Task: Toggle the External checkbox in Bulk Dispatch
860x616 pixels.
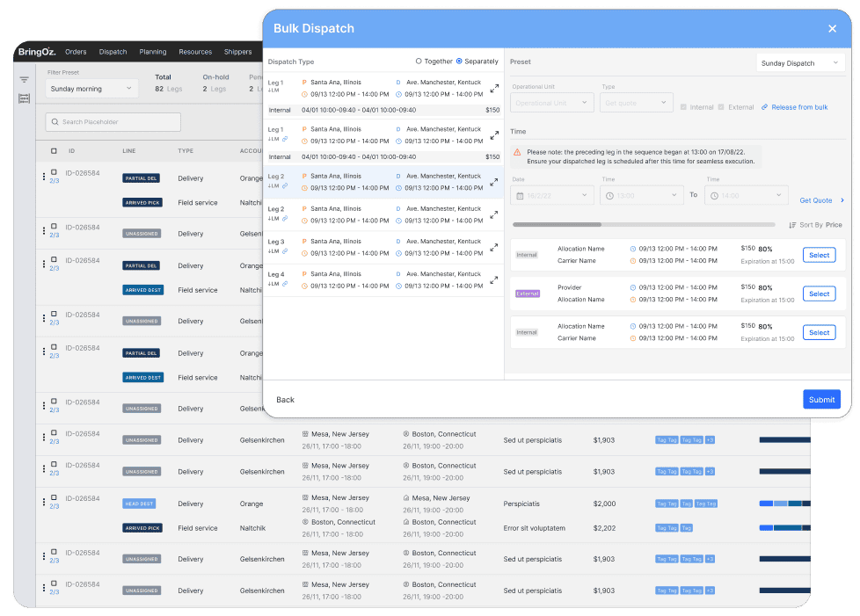Action: (x=721, y=107)
